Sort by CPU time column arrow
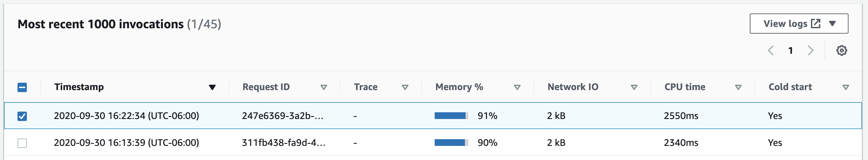The image size is (868, 160). (x=738, y=87)
